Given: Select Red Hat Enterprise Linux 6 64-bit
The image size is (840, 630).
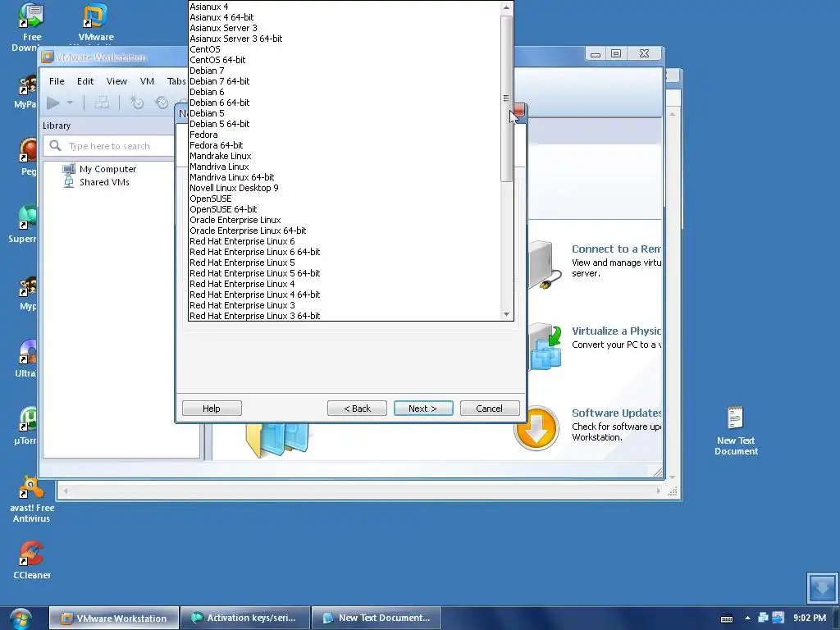Looking at the screenshot, I should 345,252.
